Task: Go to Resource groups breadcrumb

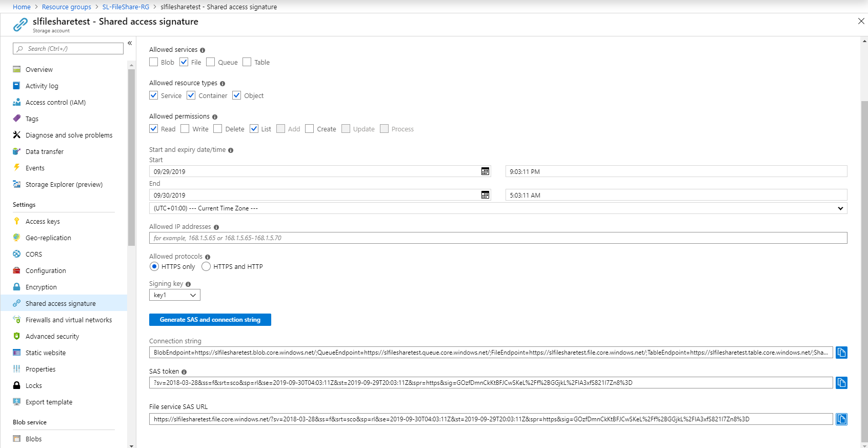Action: pyautogui.click(x=67, y=7)
